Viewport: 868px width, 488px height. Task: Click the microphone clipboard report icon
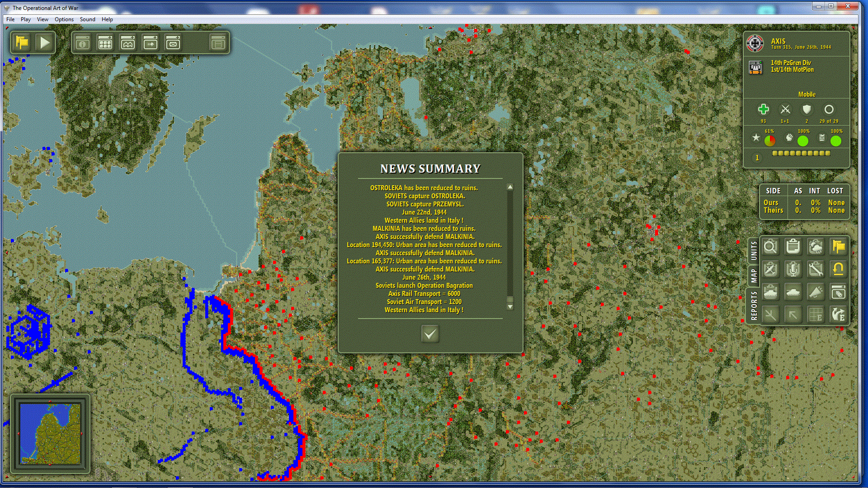793,270
